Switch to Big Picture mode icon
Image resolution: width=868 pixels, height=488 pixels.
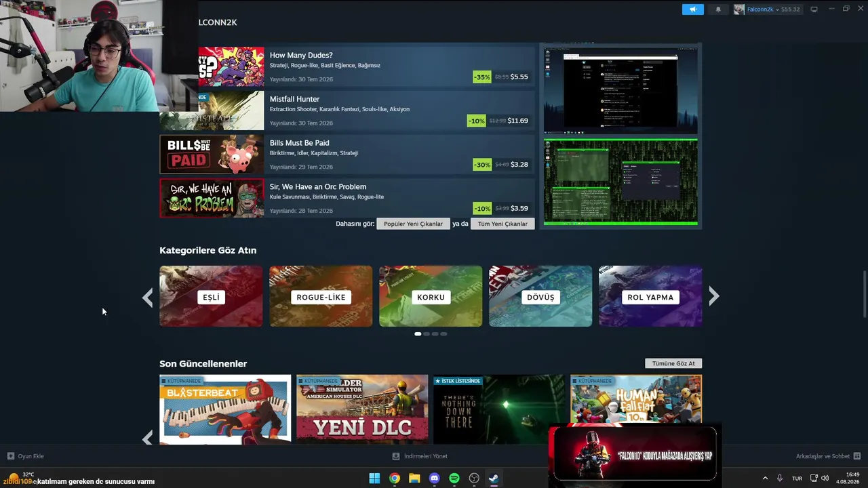pos(814,9)
